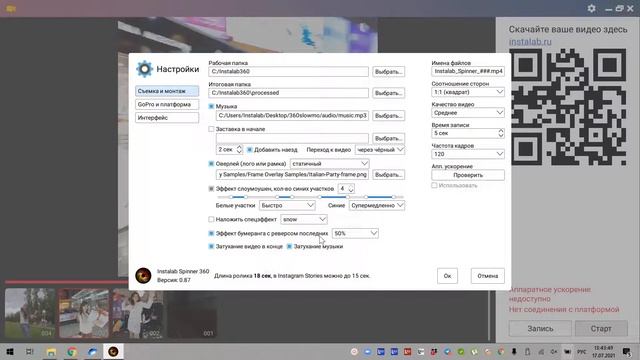Open File Explorer from the taskbar

[51, 351]
